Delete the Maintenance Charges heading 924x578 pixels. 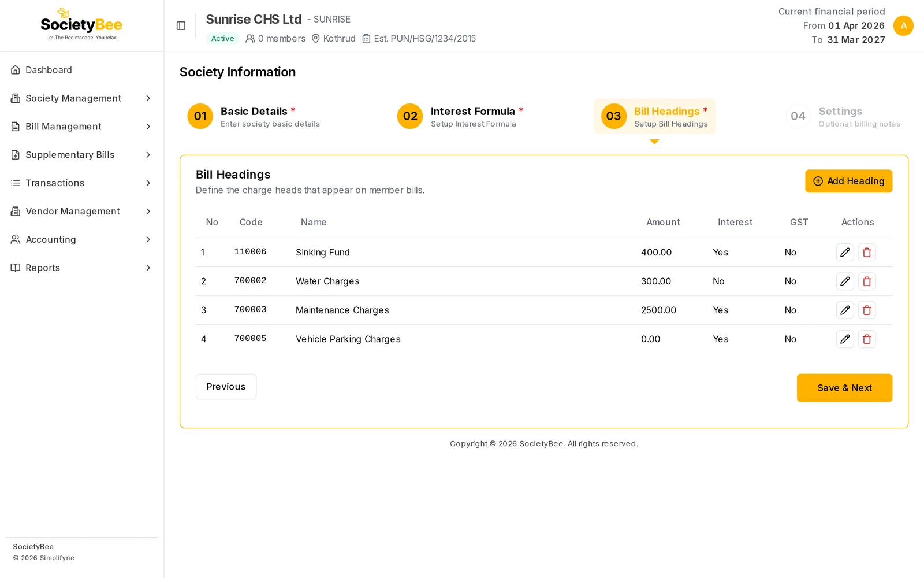[867, 310]
